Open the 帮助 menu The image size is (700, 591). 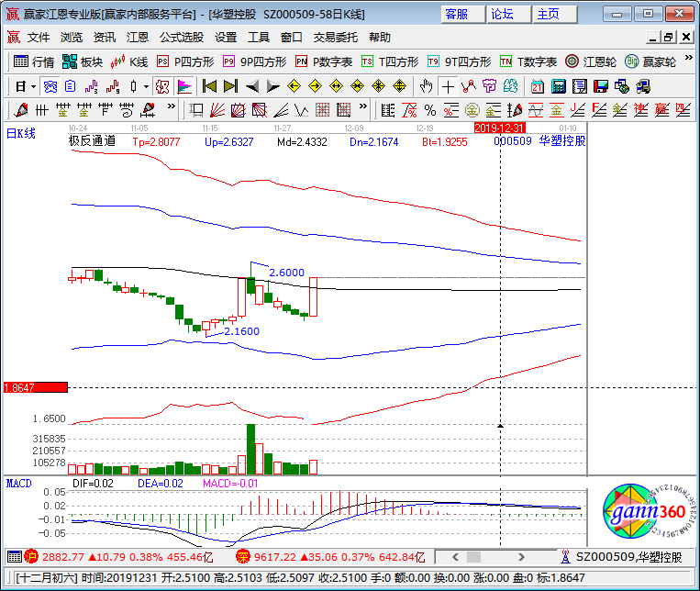380,37
